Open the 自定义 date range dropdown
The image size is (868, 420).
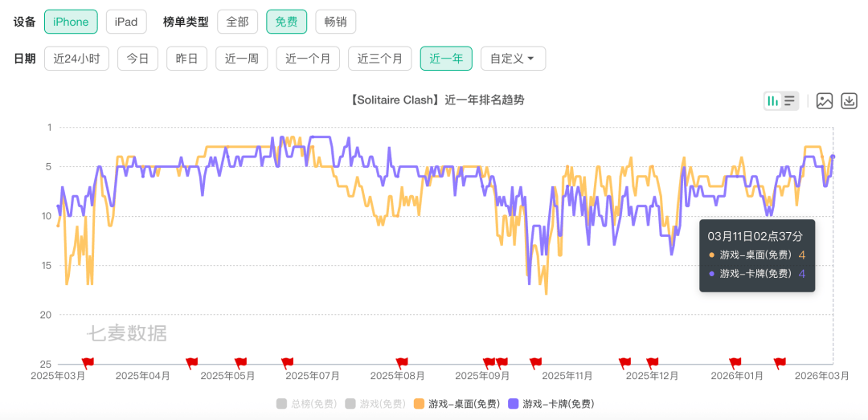click(513, 59)
